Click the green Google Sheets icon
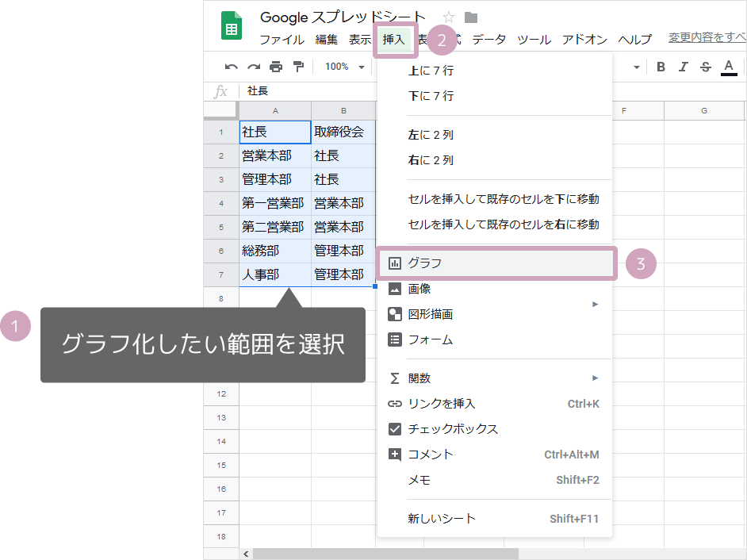747x560 pixels. [230, 24]
